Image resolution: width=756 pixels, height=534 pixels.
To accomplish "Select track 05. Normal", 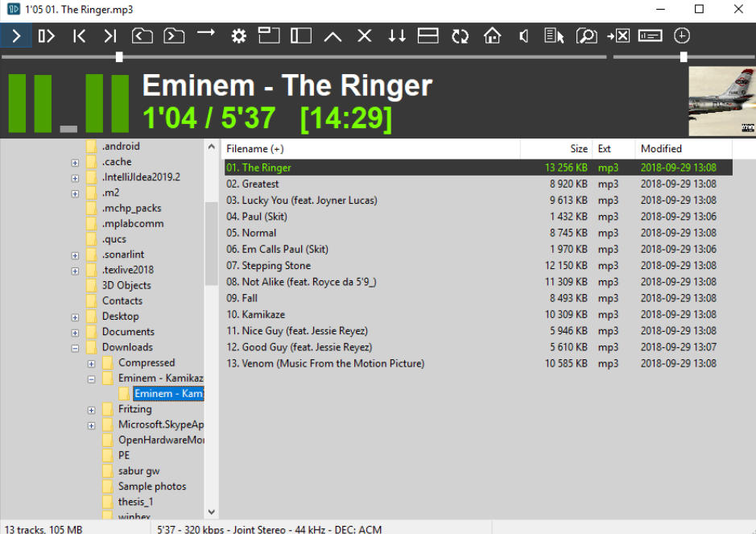I will point(478,233).
